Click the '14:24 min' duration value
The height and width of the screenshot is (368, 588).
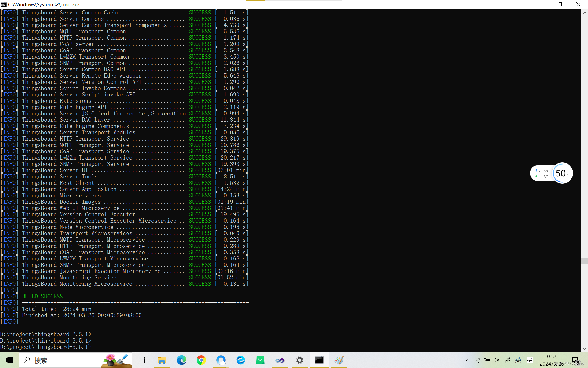point(232,189)
